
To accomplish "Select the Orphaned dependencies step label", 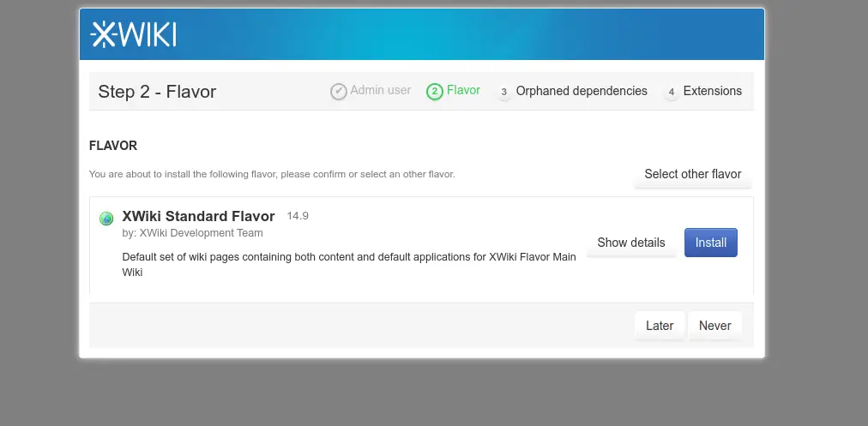I will pos(582,91).
